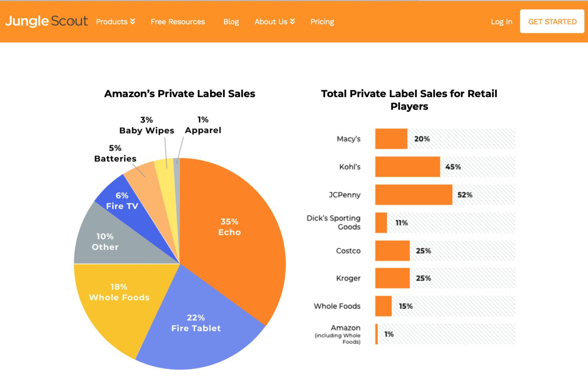
Task: Open the Free Resources menu item
Action: [178, 22]
